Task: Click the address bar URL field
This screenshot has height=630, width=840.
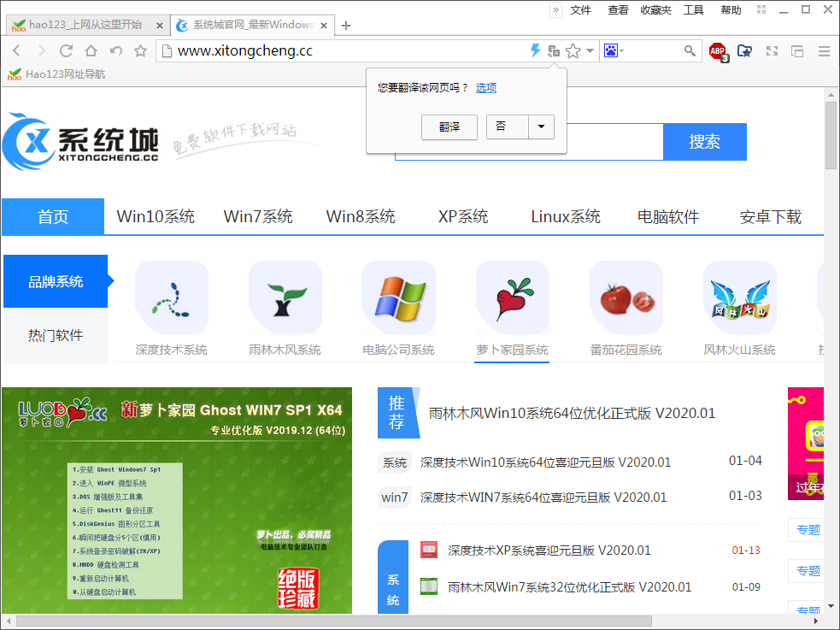Action: [343, 51]
